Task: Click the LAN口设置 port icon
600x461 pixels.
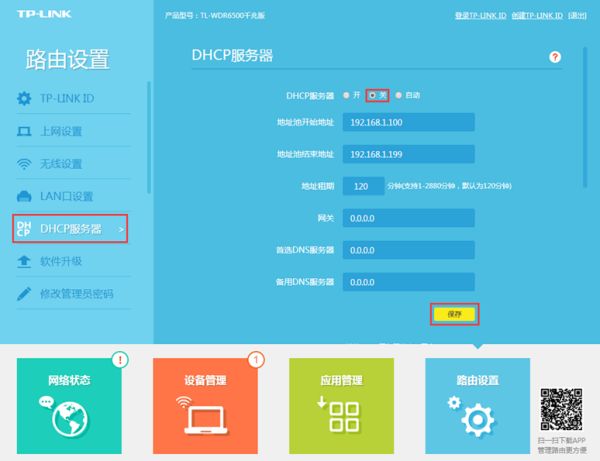Action: point(25,196)
